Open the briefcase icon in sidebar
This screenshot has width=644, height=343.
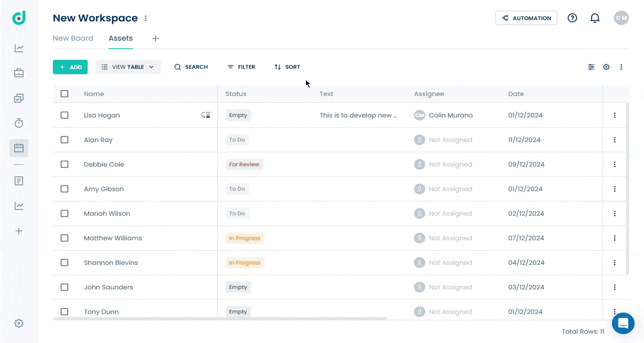pos(19,73)
